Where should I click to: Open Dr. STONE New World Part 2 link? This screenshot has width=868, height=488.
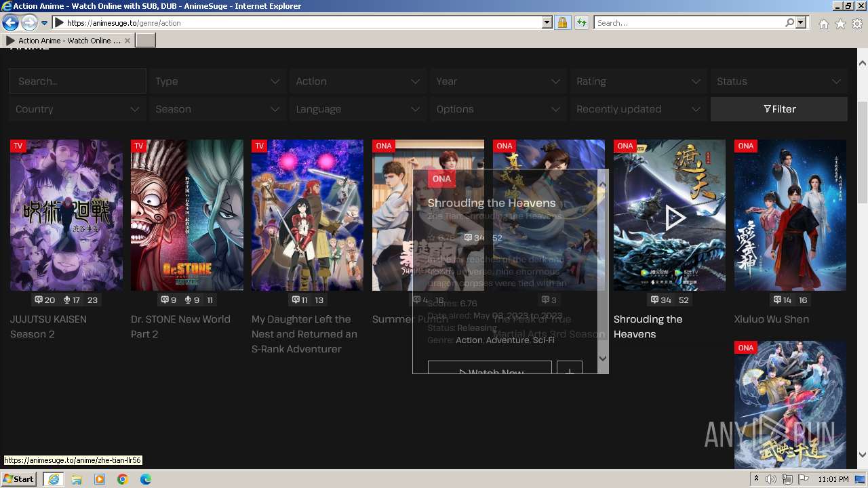[180, 327]
